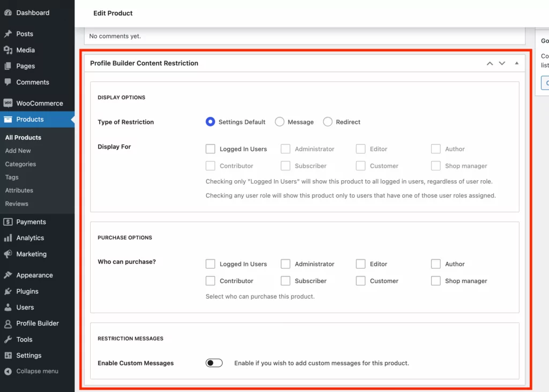The image size is (549, 392).
Task: Click the Posts pushpin icon
Action: (x=8, y=34)
